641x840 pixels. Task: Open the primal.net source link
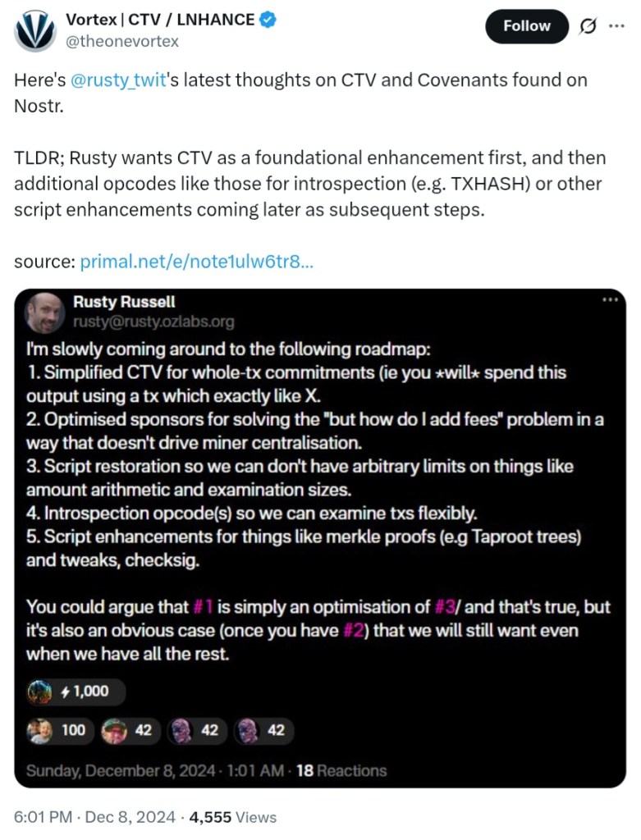pyautogui.click(x=196, y=262)
